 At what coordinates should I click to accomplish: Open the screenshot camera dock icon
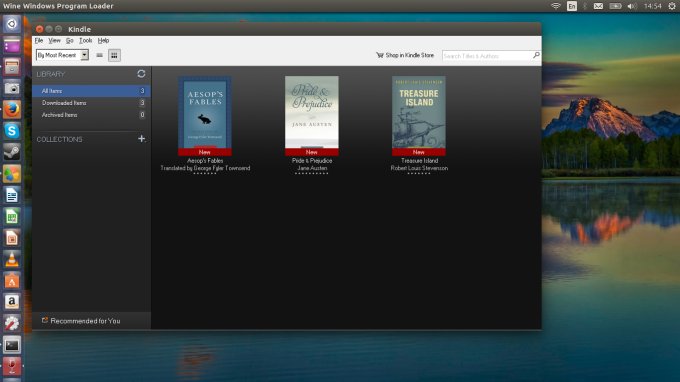click(x=12, y=88)
